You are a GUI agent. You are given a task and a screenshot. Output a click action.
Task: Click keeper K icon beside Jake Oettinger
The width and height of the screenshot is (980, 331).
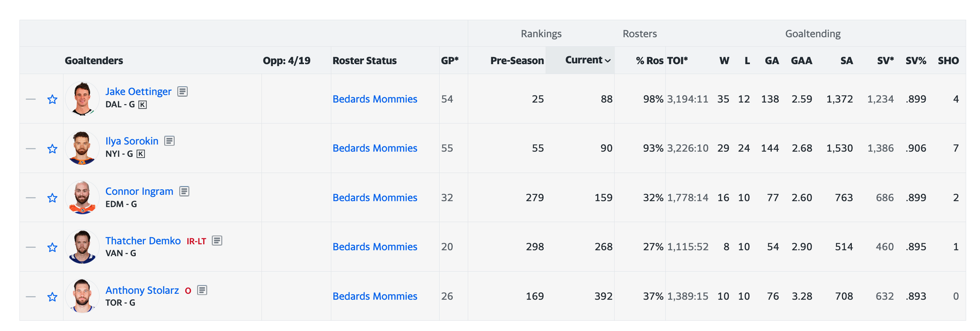click(142, 105)
